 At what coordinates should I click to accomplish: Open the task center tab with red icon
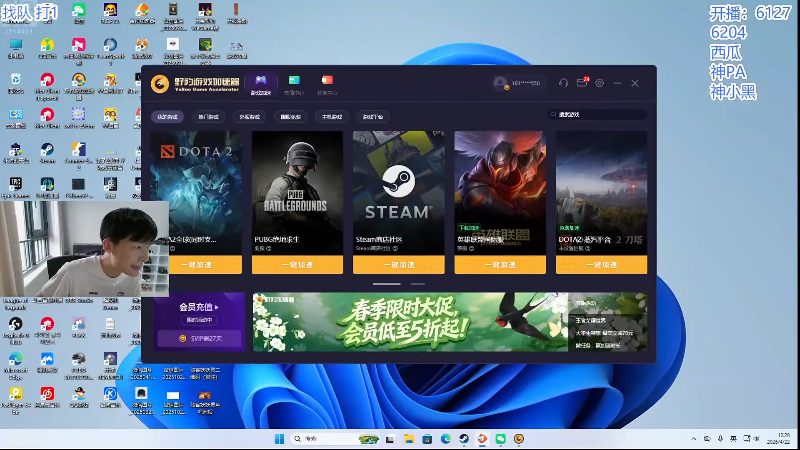point(327,85)
